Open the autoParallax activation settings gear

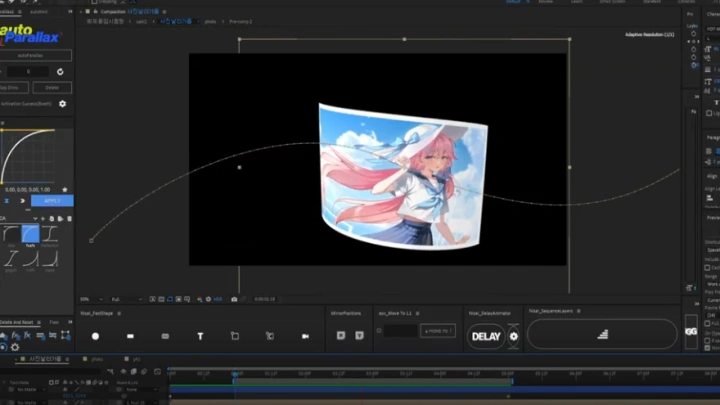62,103
